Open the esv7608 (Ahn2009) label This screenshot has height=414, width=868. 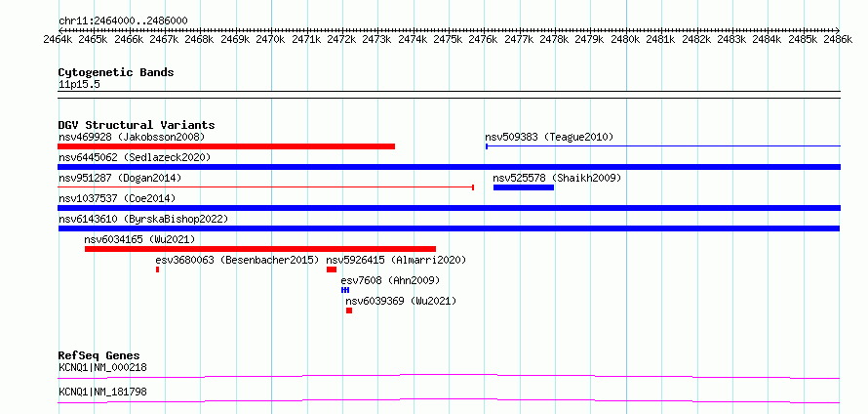point(390,280)
